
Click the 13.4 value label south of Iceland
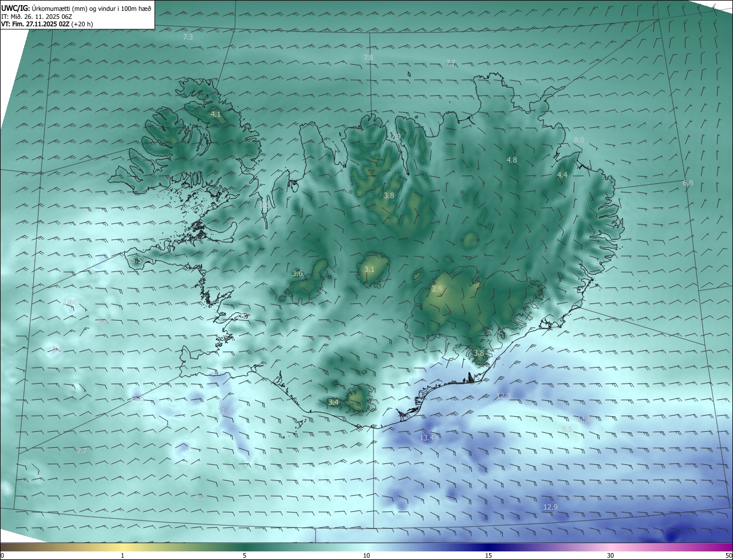(x=427, y=438)
